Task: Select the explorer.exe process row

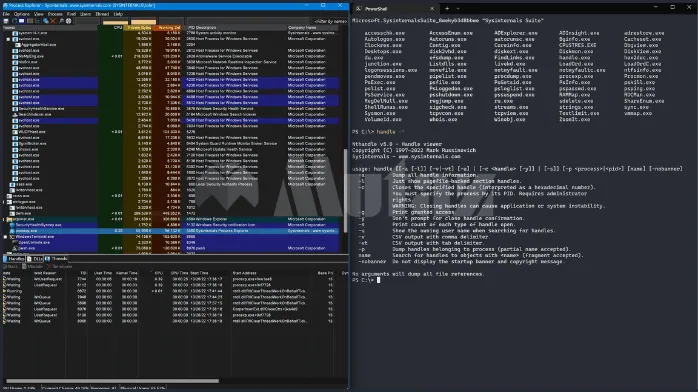Action: coord(171,219)
